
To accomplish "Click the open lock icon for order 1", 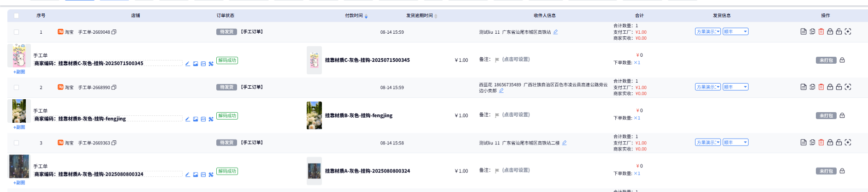I will 839,32.
